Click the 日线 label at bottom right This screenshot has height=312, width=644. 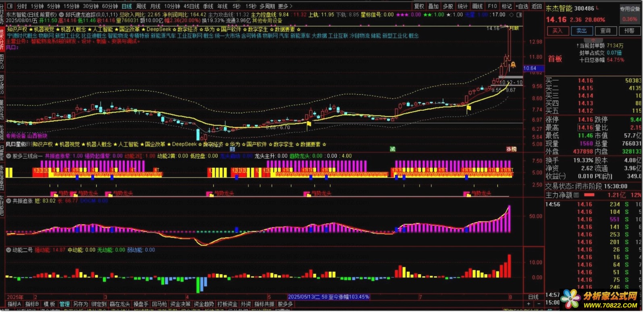(x=533, y=297)
